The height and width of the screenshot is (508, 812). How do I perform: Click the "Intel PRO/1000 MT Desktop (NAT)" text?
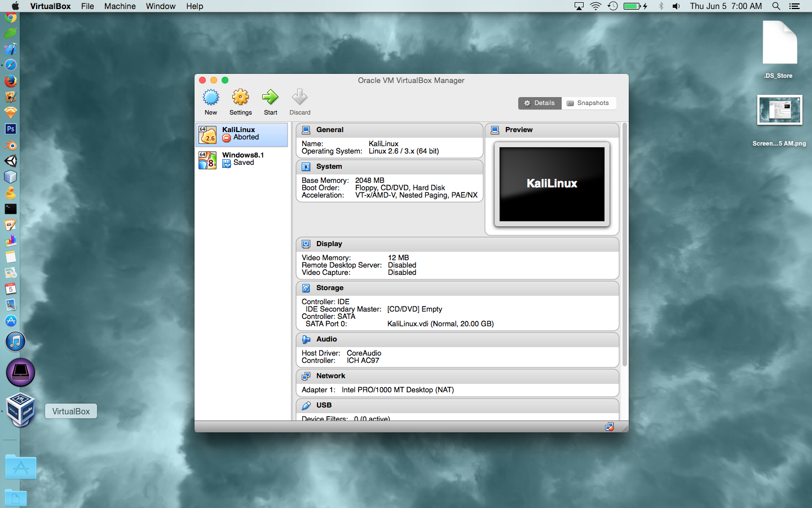tap(398, 390)
